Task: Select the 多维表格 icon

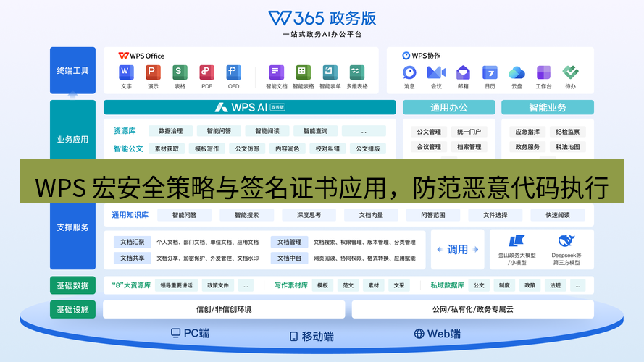Action: (357, 72)
